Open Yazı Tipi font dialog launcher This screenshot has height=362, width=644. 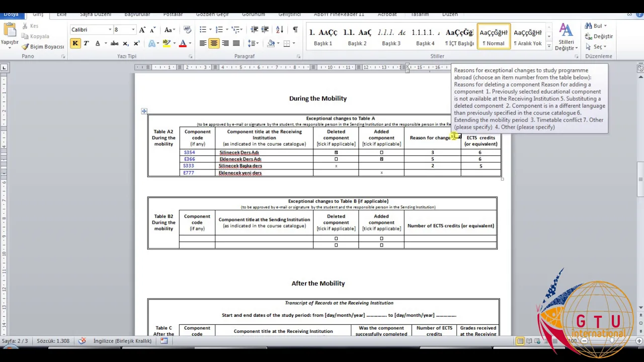[x=190, y=57]
